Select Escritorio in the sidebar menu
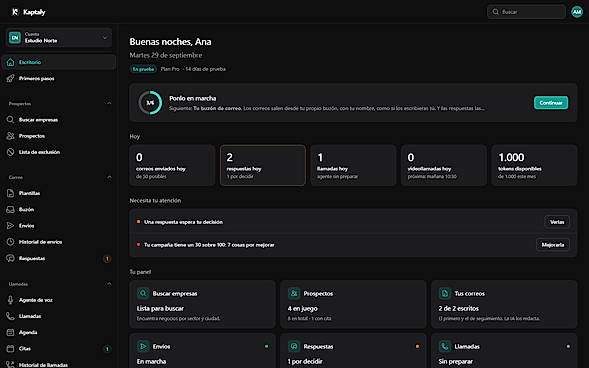Screen dimensions: 589x368 pos(59,62)
